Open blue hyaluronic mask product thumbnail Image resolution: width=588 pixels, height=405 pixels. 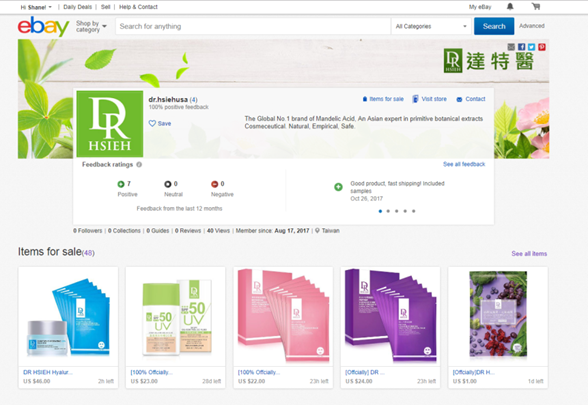(68, 316)
